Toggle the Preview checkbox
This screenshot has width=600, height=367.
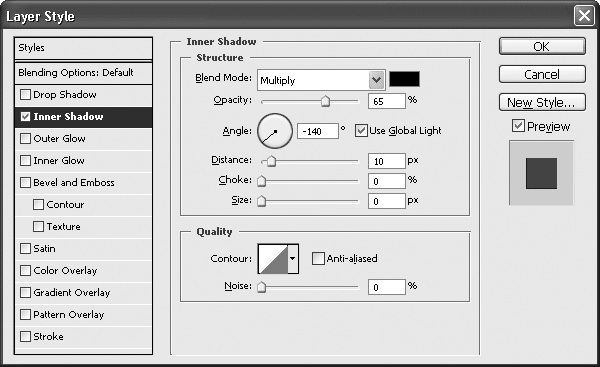click(x=518, y=126)
